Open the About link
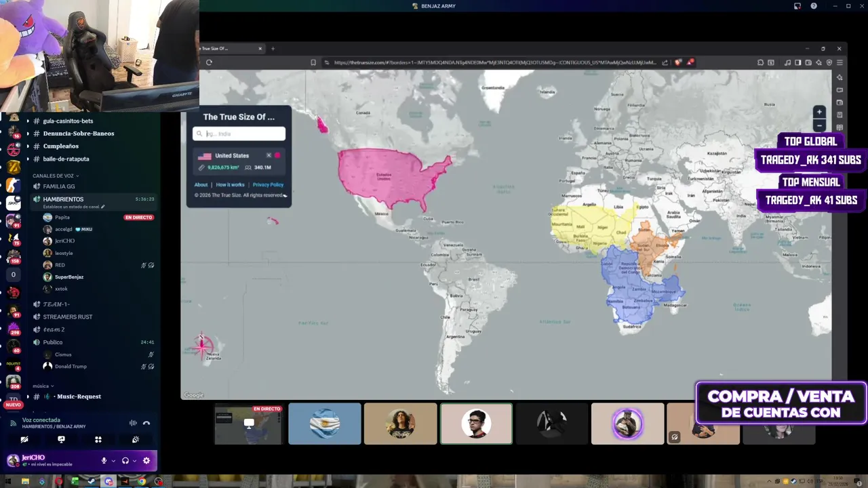 coord(201,184)
